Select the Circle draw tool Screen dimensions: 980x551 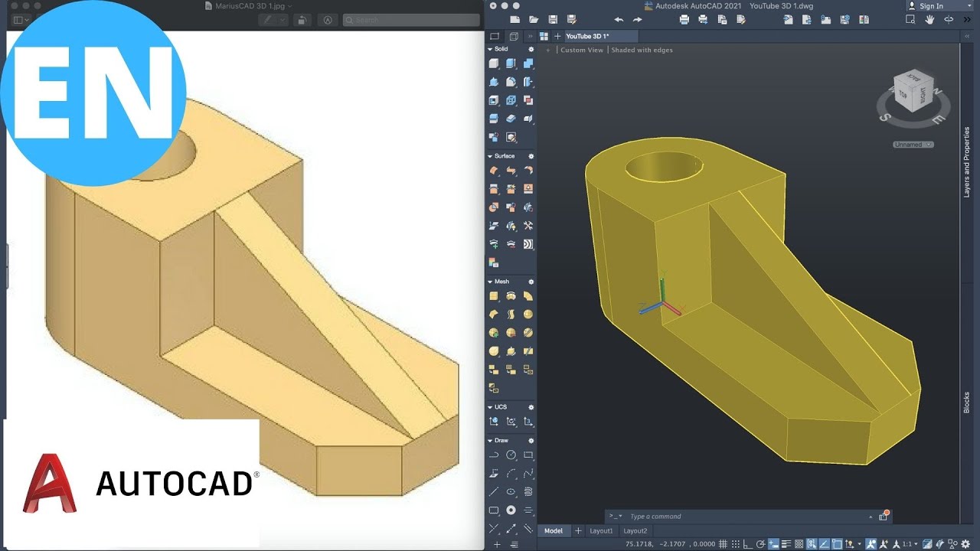[511, 455]
